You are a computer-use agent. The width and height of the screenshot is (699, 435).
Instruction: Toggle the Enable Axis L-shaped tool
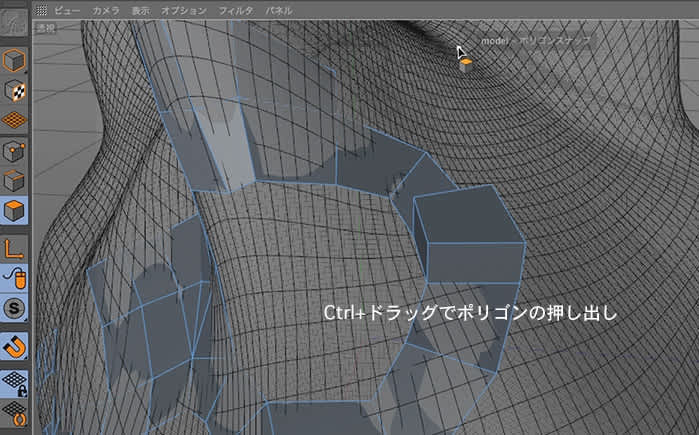click(15, 247)
